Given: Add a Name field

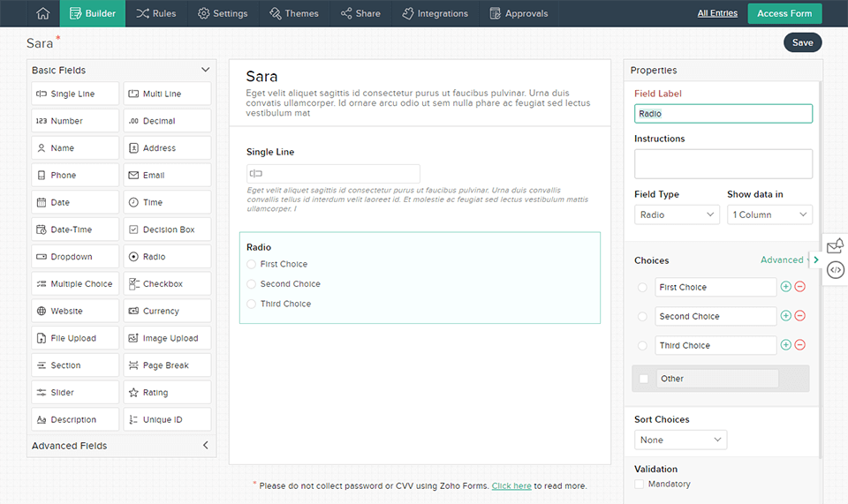Looking at the screenshot, I should (75, 147).
